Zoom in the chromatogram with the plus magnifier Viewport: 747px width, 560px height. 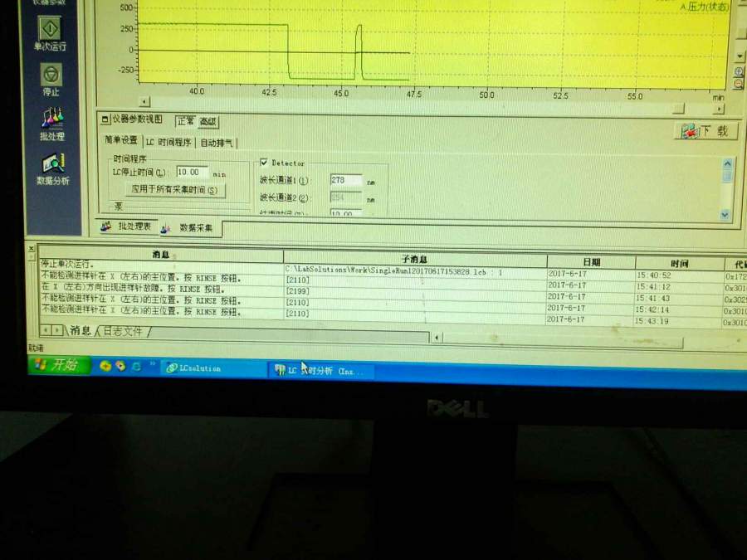click(739, 71)
